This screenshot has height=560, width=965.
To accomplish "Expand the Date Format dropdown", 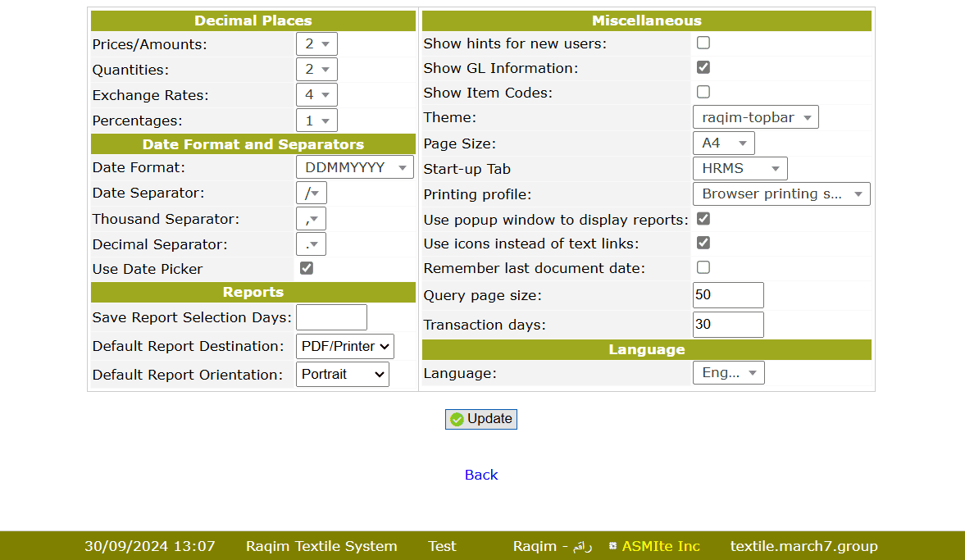I will (x=354, y=167).
